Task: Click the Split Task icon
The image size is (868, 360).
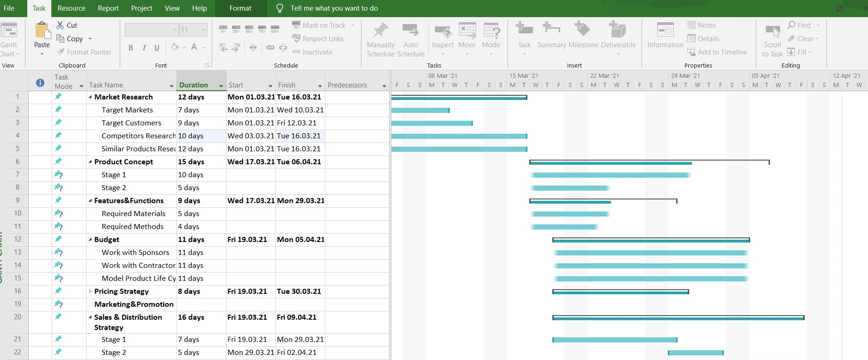Action: pos(253,47)
